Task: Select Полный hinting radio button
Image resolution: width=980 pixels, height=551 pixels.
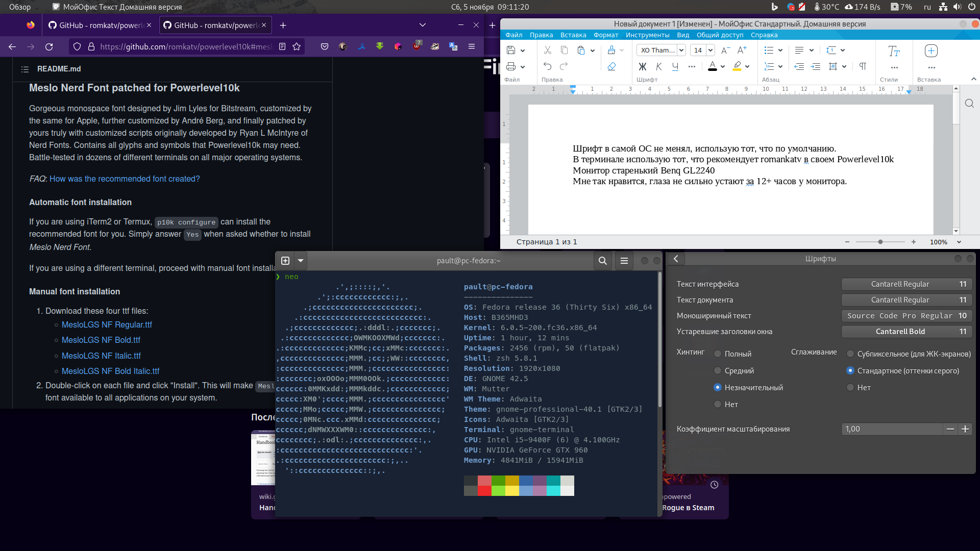Action: (718, 354)
